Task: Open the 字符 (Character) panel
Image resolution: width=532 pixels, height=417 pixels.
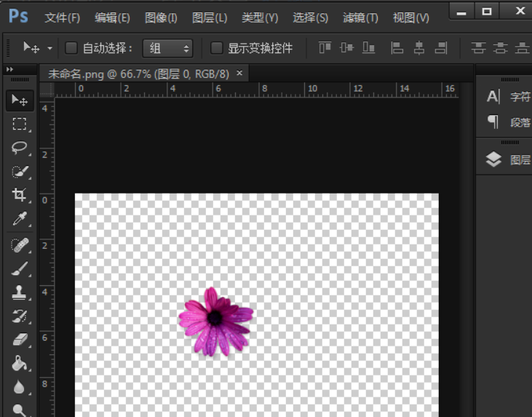Action: point(509,97)
